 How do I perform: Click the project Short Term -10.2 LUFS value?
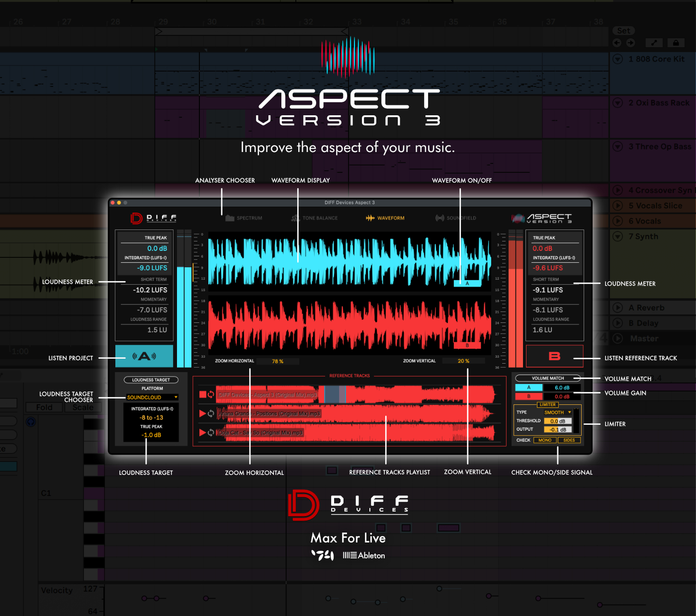[x=150, y=290]
